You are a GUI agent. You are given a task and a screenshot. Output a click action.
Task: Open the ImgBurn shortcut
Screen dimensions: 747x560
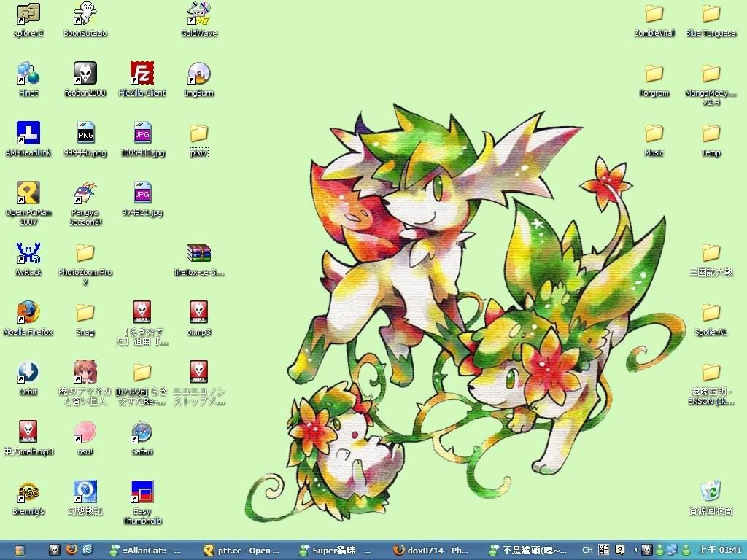coord(198,73)
